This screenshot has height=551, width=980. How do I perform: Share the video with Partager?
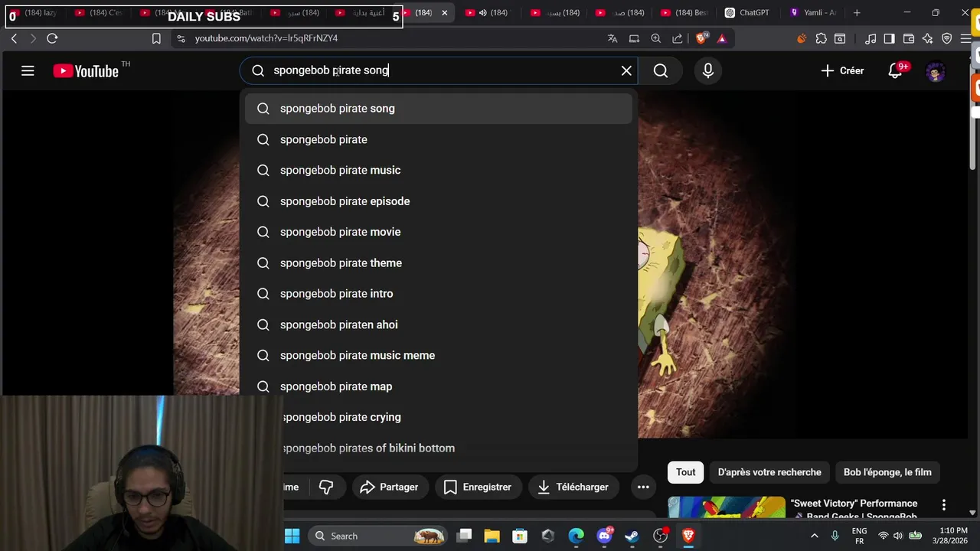tap(389, 487)
